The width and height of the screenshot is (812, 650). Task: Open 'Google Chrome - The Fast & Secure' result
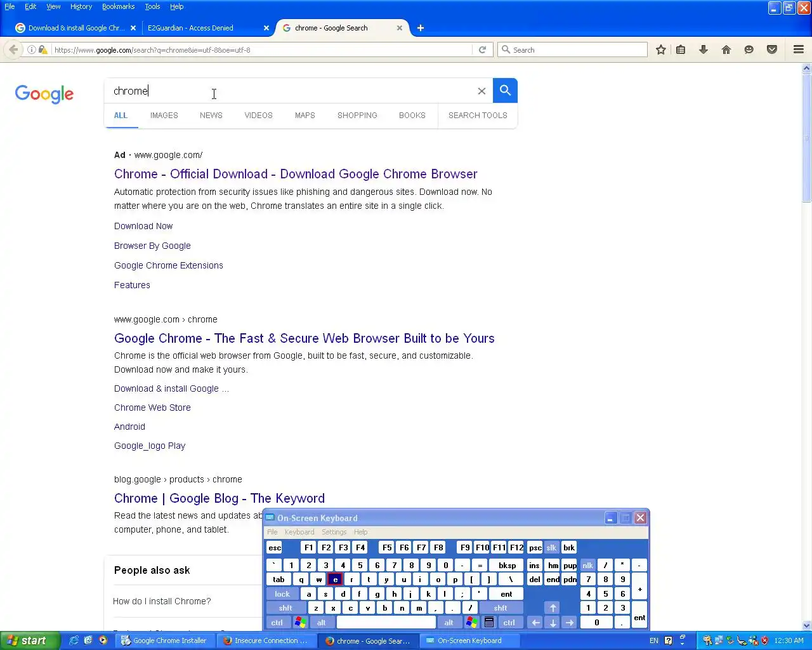[304, 338]
